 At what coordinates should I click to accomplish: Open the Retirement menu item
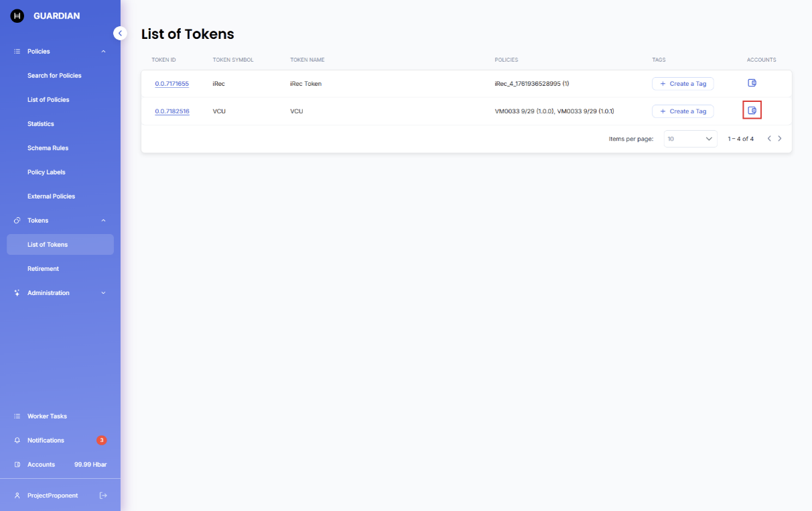pyautogui.click(x=43, y=269)
